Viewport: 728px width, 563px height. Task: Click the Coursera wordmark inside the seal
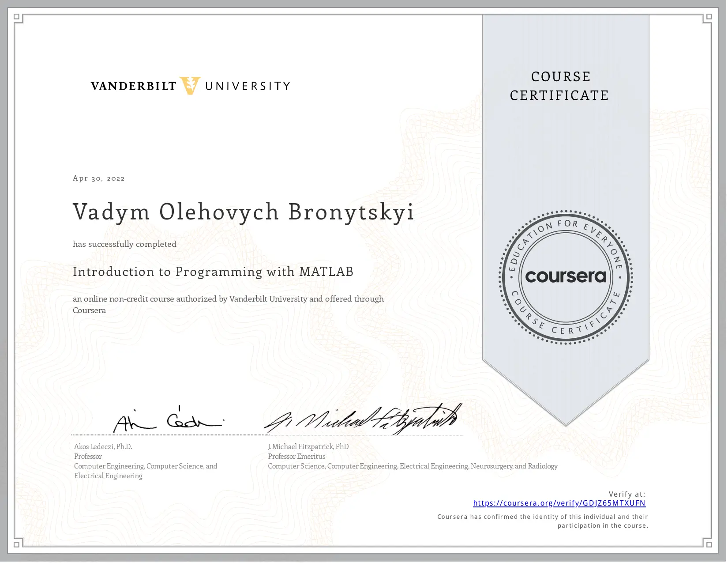tap(566, 277)
